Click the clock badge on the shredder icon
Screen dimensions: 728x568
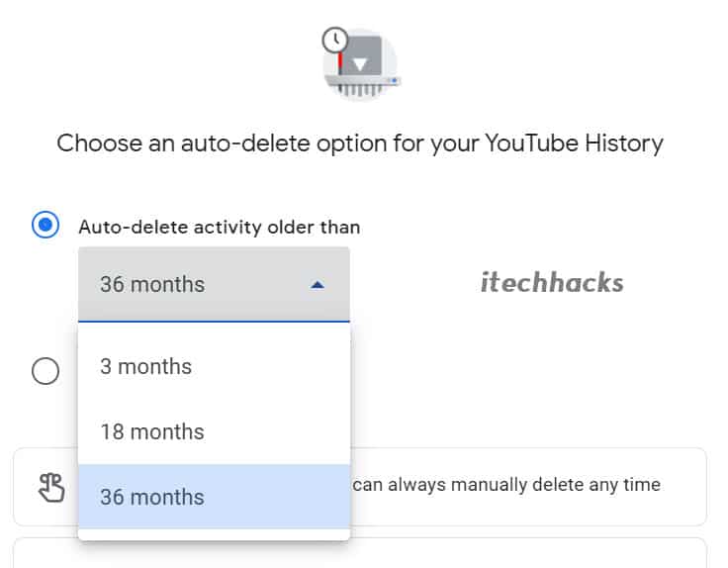coord(334,41)
